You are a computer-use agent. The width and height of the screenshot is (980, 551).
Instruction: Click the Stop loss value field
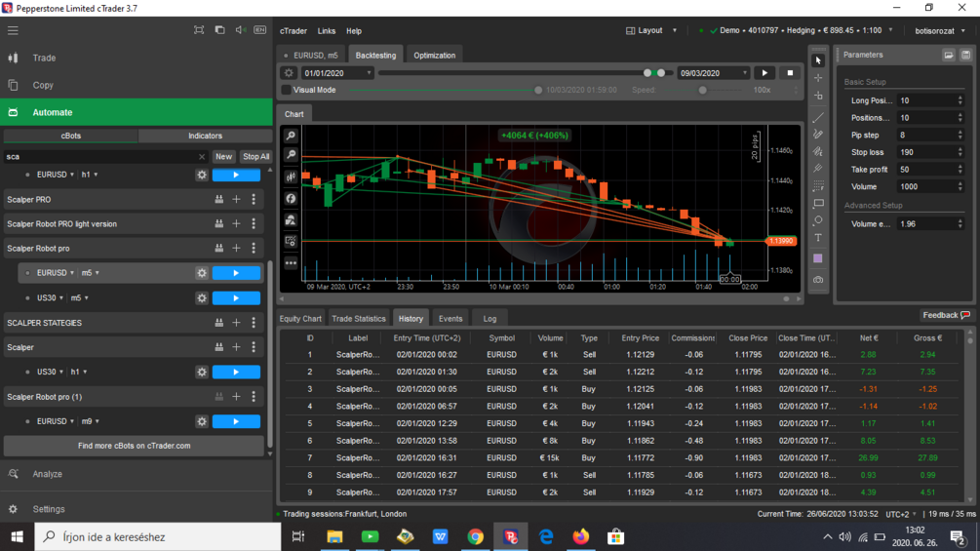(930, 152)
